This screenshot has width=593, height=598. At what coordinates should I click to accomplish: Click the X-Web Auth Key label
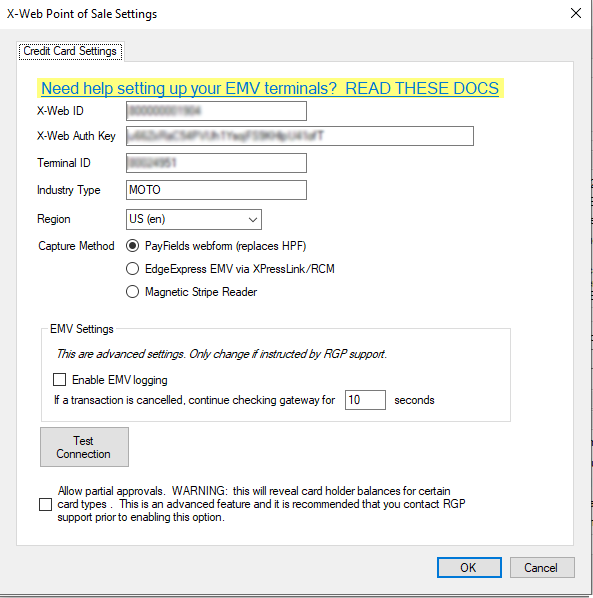pyautogui.click(x=76, y=136)
